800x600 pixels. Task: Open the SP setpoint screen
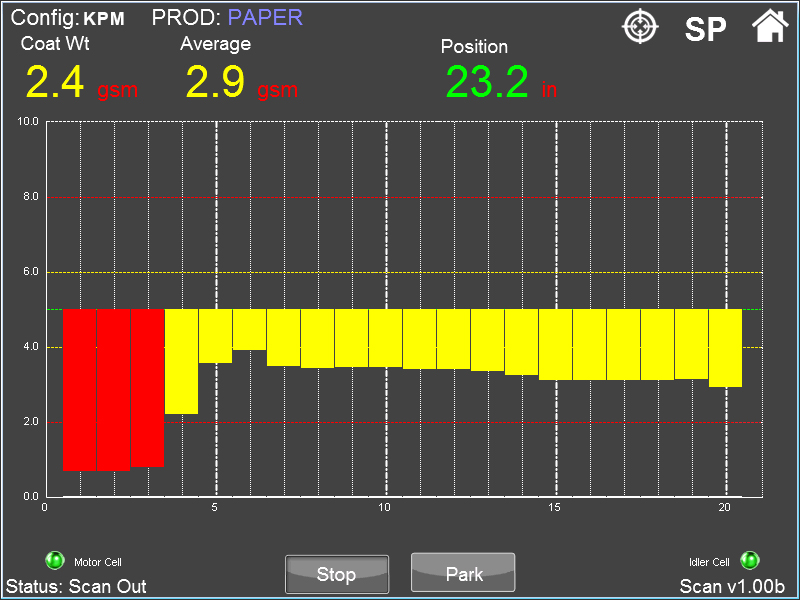point(705,30)
